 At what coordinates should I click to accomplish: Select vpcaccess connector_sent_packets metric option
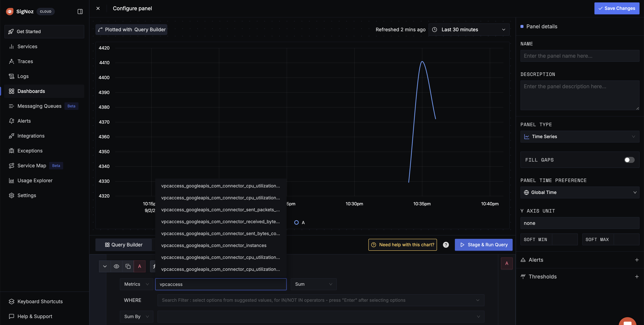(221, 210)
